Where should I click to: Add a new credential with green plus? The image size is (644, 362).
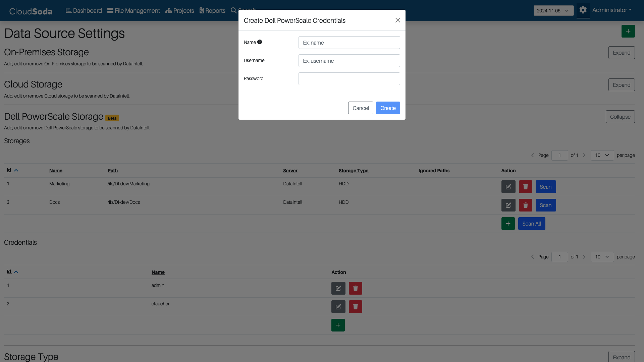click(338, 325)
